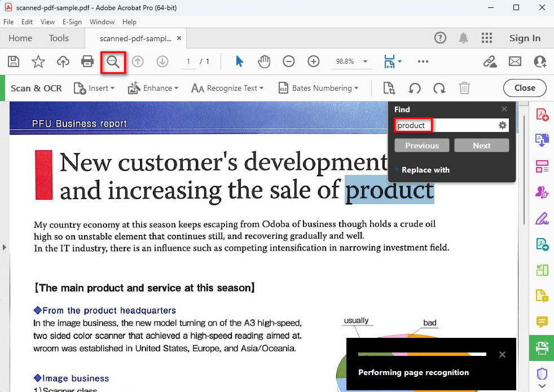Delete page with the trash icon
The image size is (554, 392).
[464, 88]
